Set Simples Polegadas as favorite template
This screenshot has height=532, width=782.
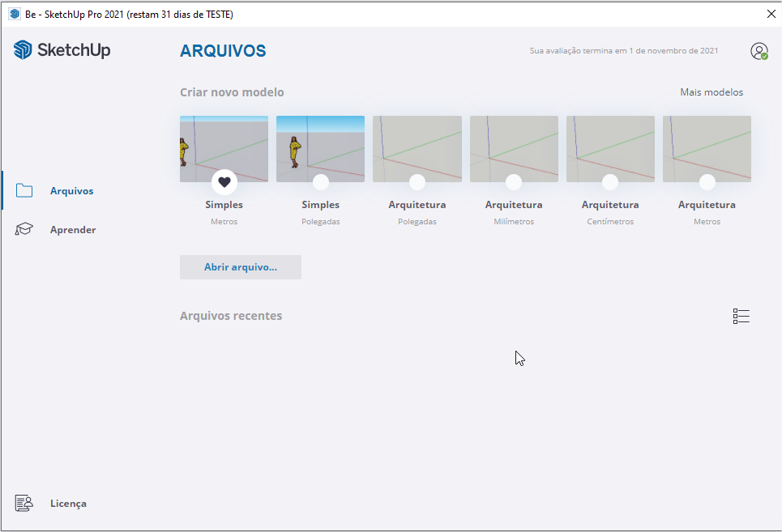pos(321,182)
